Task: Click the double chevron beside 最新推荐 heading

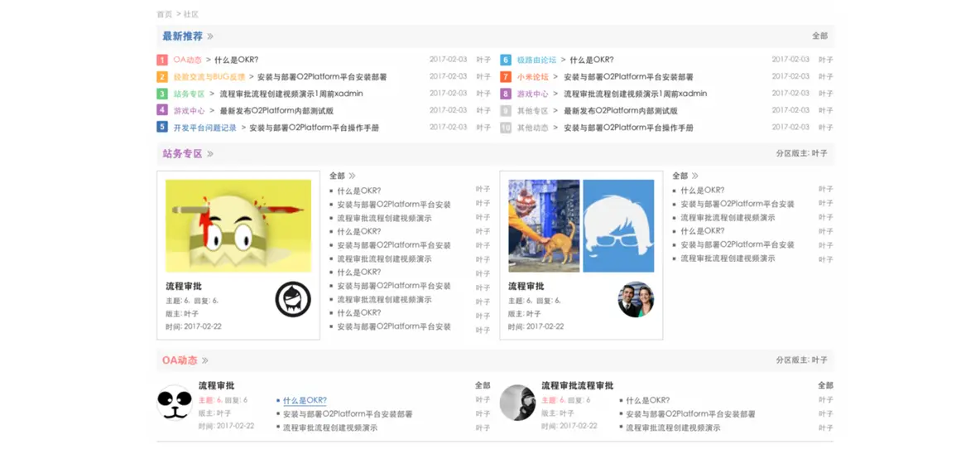Action: (210, 36)
